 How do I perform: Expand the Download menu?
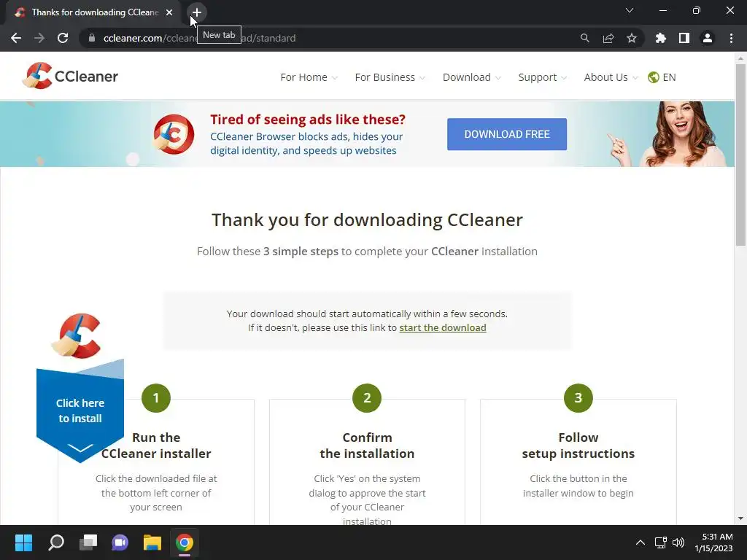(472, 77)
